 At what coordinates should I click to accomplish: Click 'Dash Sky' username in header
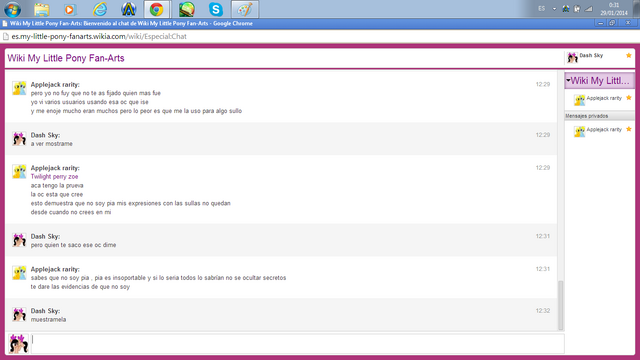(591, 55)
